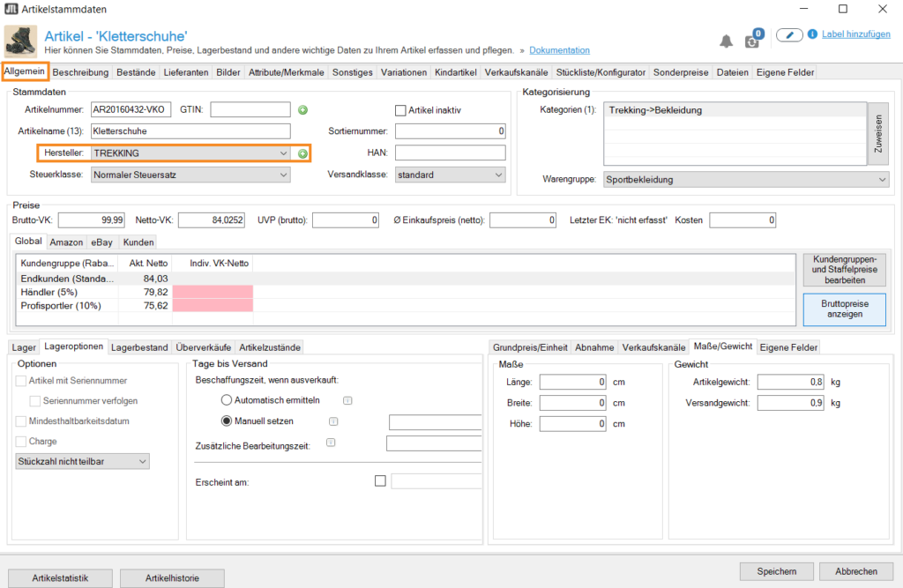Image resolution: width=903 pixels, height=588 pixels.
Task: Tick the Erscheint am checkbox
Action: pos(380,481)
